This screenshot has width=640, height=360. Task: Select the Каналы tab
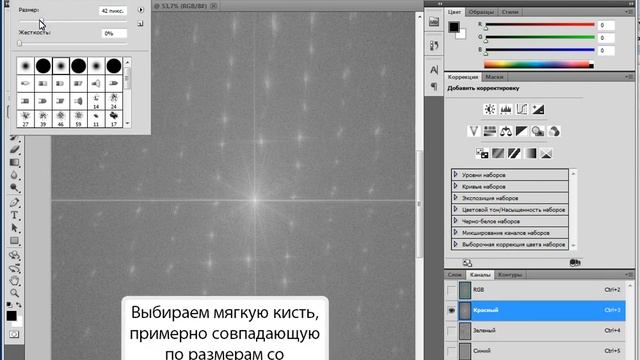(x=480, y=275)
